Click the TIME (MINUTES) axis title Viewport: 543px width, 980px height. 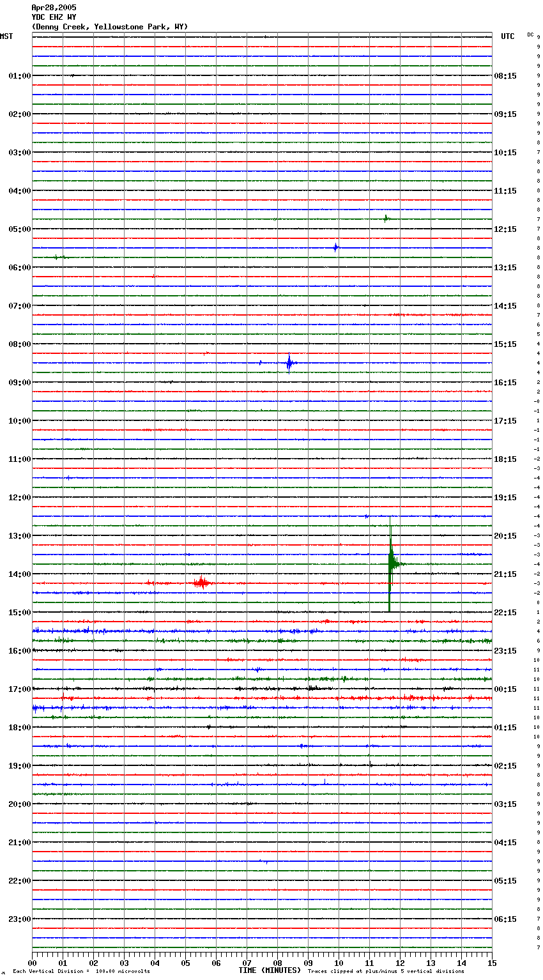pyautogui.click(x=270, y=970)
